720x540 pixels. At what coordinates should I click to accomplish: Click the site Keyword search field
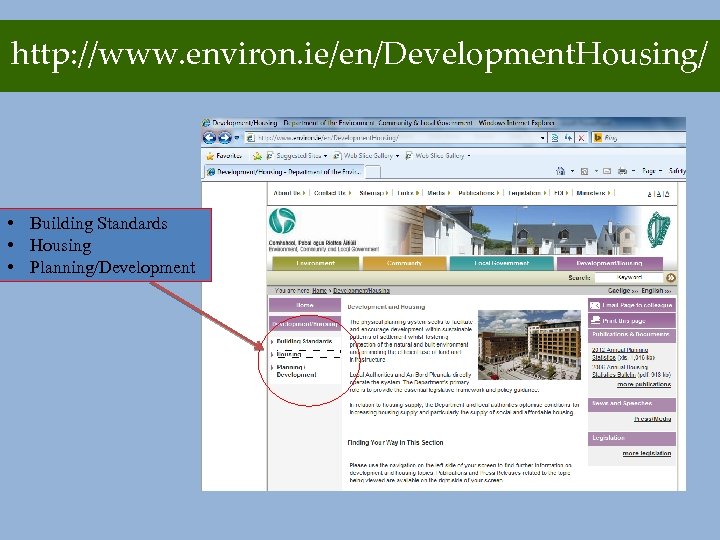point(629,277)
